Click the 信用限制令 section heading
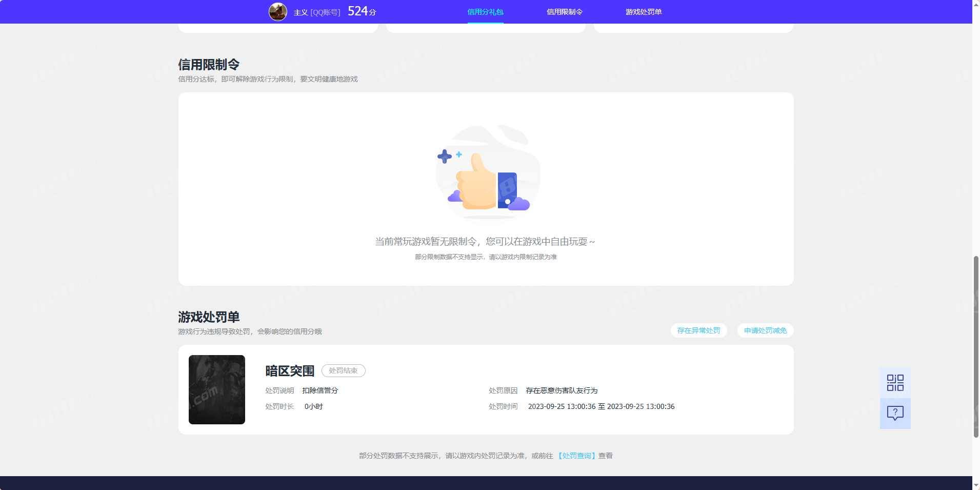980x490 pixels. [209, 65]
